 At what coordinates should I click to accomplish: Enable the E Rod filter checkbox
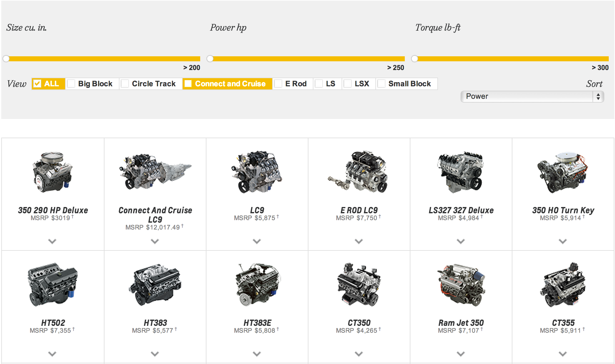(x=278, y=84)
